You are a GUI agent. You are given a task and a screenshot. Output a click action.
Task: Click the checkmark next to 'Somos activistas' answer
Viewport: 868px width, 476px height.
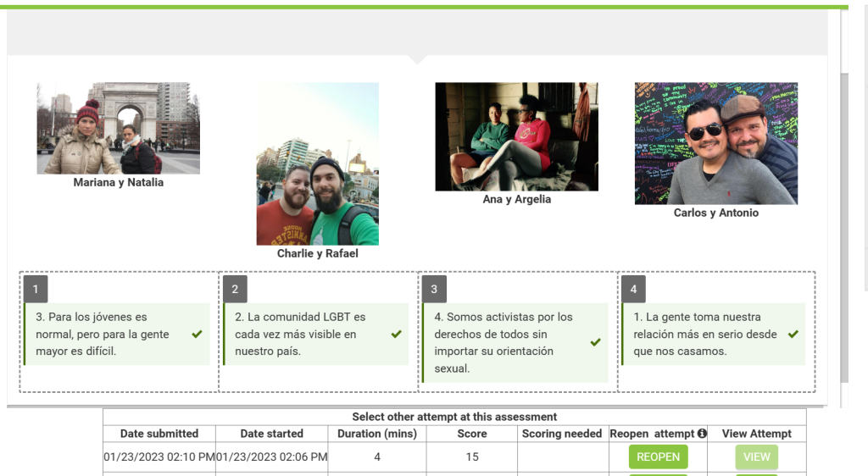coord(595,343)
